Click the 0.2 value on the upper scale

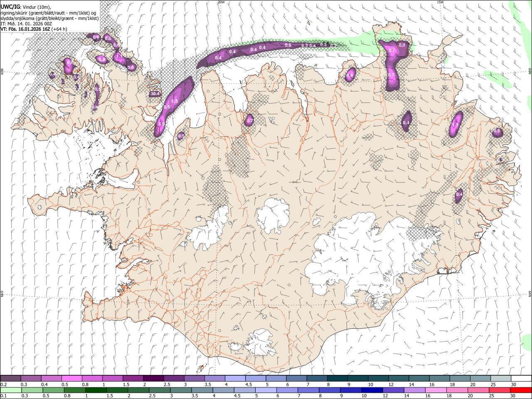[x=3, y=384]
